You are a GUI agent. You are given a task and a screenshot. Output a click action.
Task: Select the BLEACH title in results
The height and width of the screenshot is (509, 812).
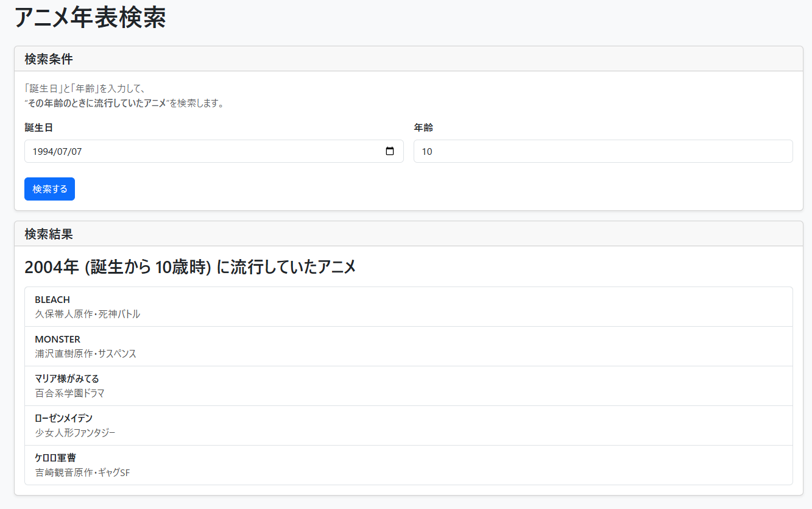point(52,299)
